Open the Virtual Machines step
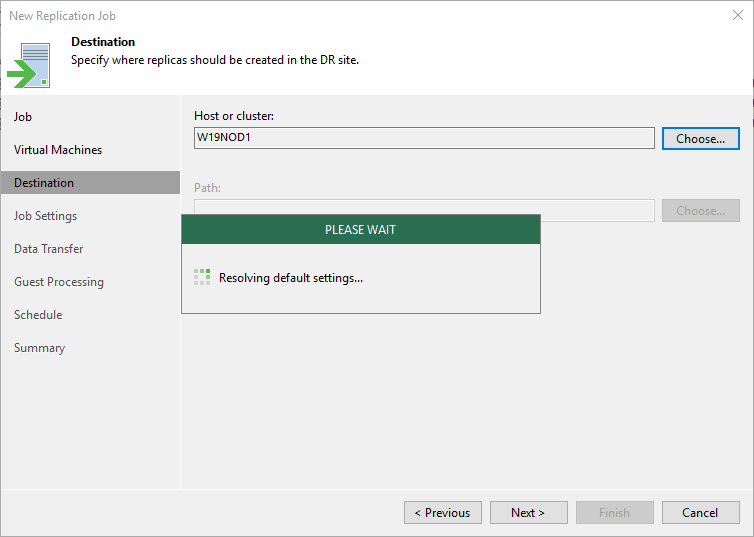Image resolution: width=754 pixels, height=537 pixels. point(58,150)
